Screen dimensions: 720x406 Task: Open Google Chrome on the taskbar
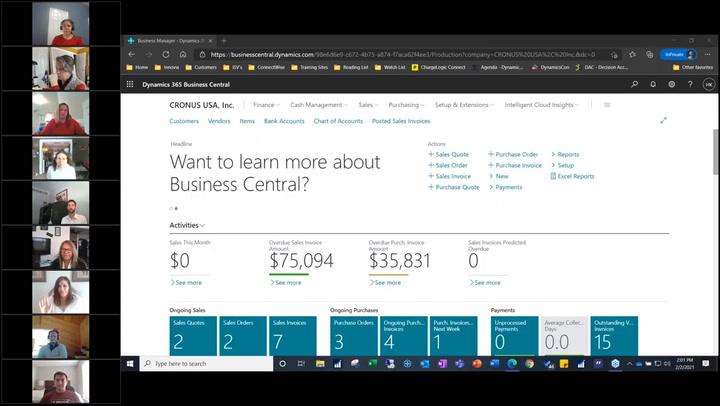click(529, 364)
